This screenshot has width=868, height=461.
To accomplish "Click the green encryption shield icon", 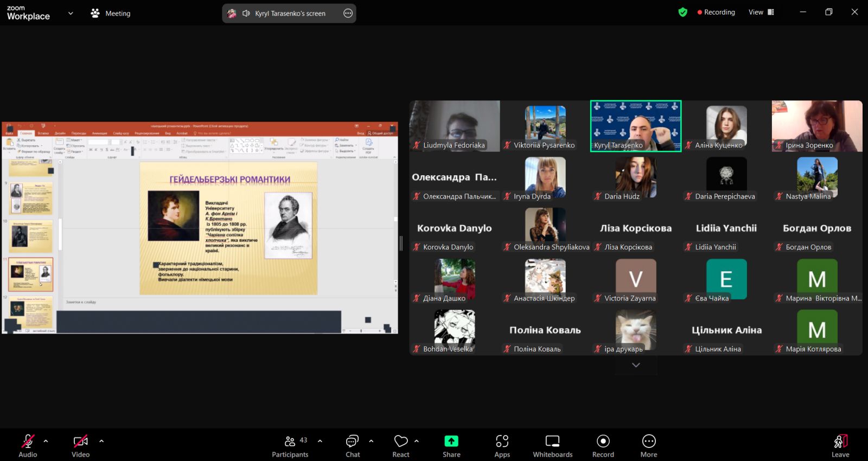I will pyautogui.click(x=682, y=12).
